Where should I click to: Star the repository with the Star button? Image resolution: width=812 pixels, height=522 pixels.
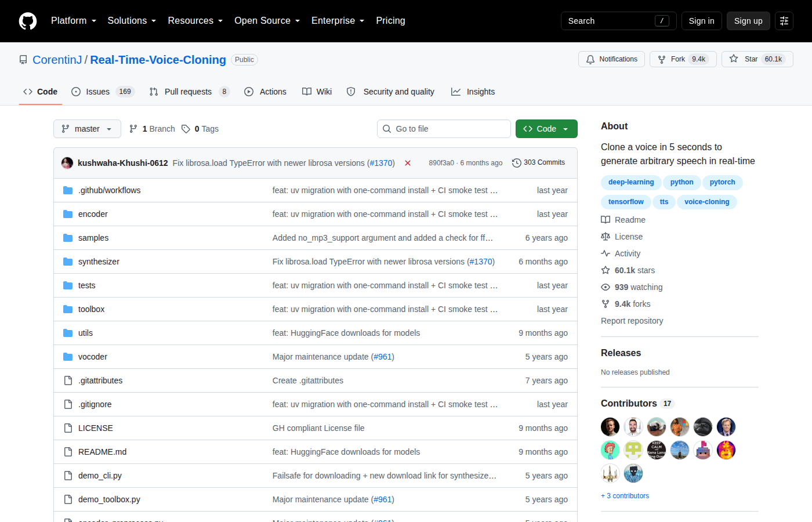(757, 59)
